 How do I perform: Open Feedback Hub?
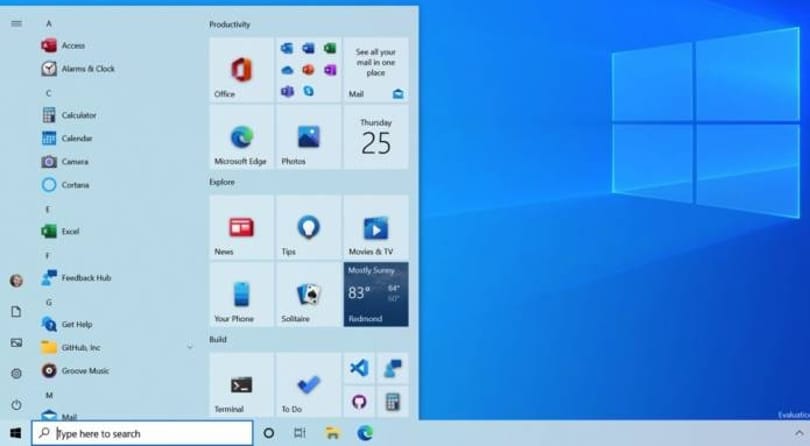[76, 278]
